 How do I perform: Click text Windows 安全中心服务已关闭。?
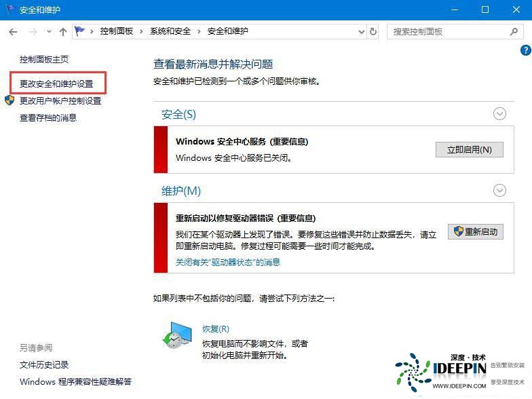click(x=233, y=157)
